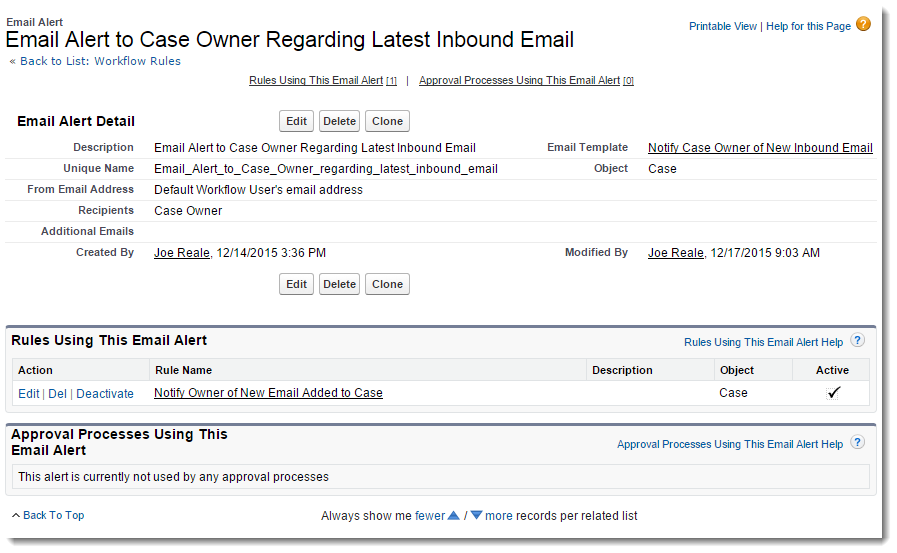
Task: Click the page title Email Alert to Case Owner Regarding Latest Inbound Email
Action: [x=289, y=39]
